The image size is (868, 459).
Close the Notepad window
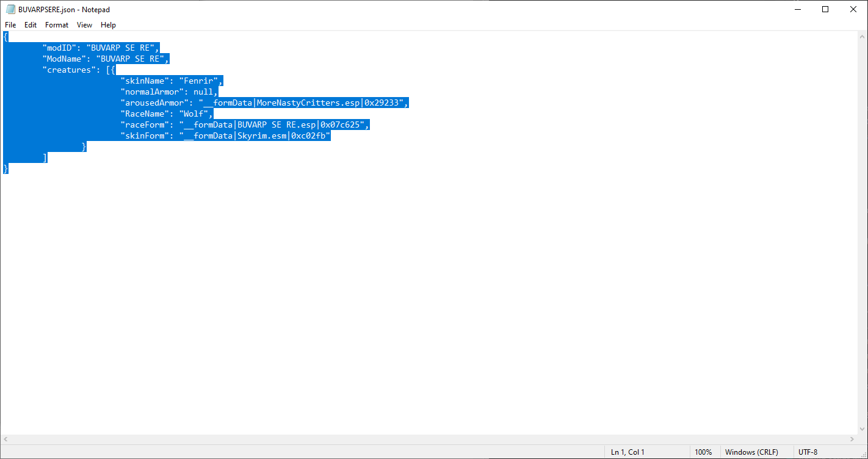853,9
